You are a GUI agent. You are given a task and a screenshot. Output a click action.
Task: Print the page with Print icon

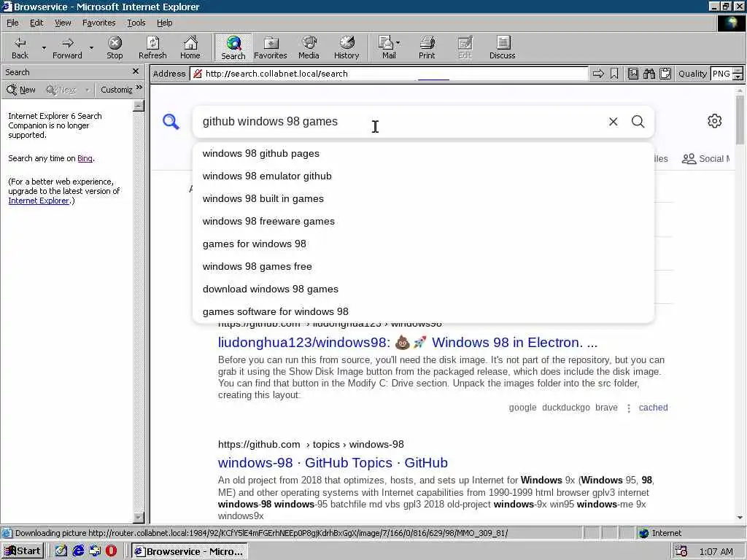tap(427, 47)
